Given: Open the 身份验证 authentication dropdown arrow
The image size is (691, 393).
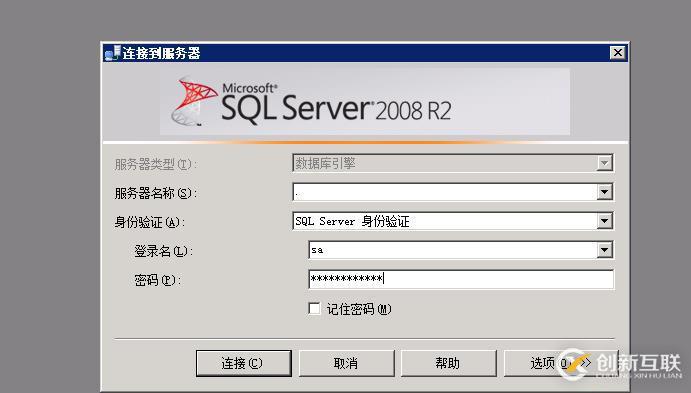Looking at the screenshot, I should tap(605, 221).
